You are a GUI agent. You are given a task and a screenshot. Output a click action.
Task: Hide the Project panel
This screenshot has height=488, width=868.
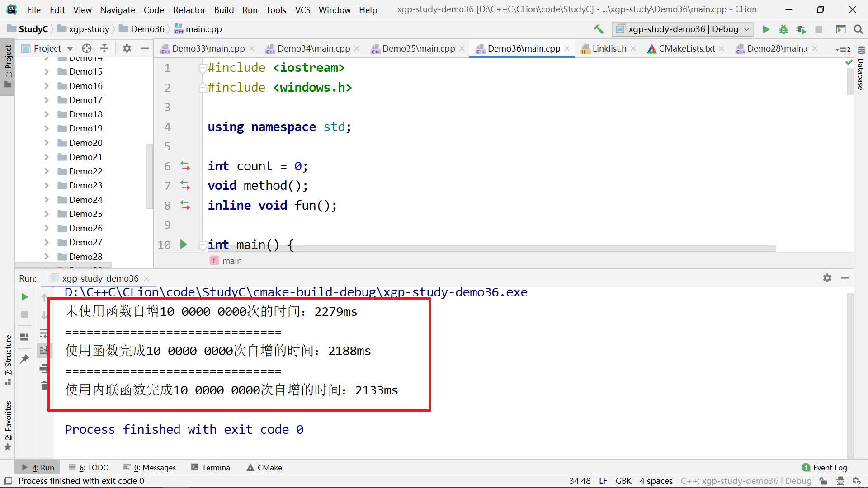pyautogui.click(x=145, y=48)
